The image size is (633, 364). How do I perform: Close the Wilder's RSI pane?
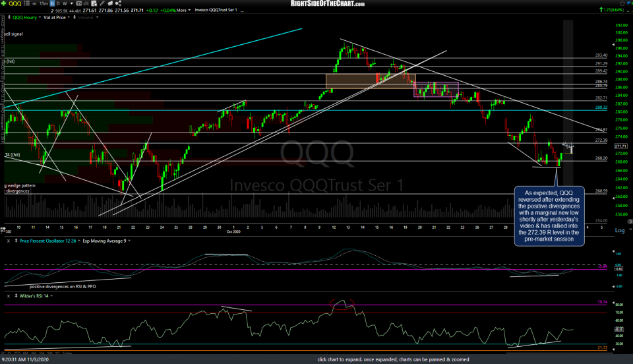coord(8,296)
